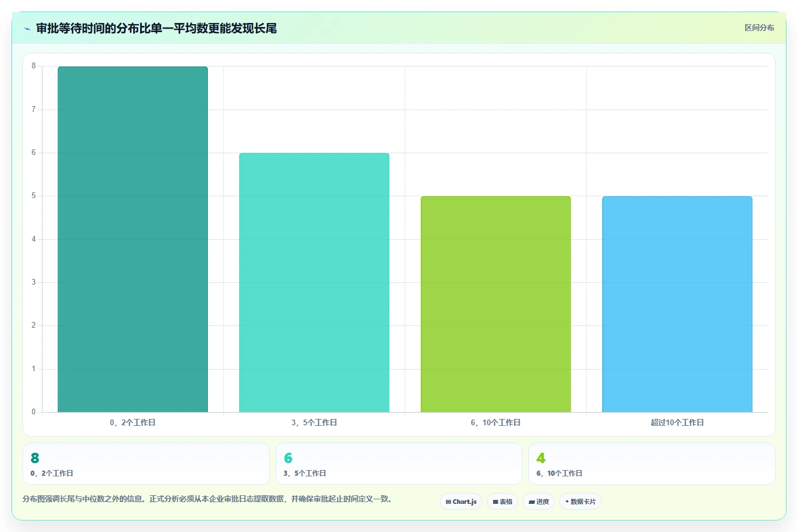Click the footnote text starting 分布图强调长尾
Screen dimensions: 798x532
point(209,499)
